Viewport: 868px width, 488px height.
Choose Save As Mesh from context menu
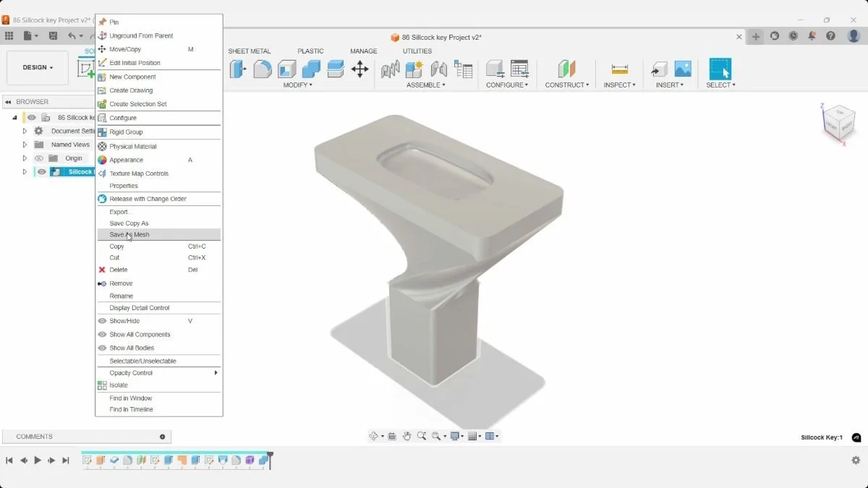pyautogui.click(x=159, y=234)
